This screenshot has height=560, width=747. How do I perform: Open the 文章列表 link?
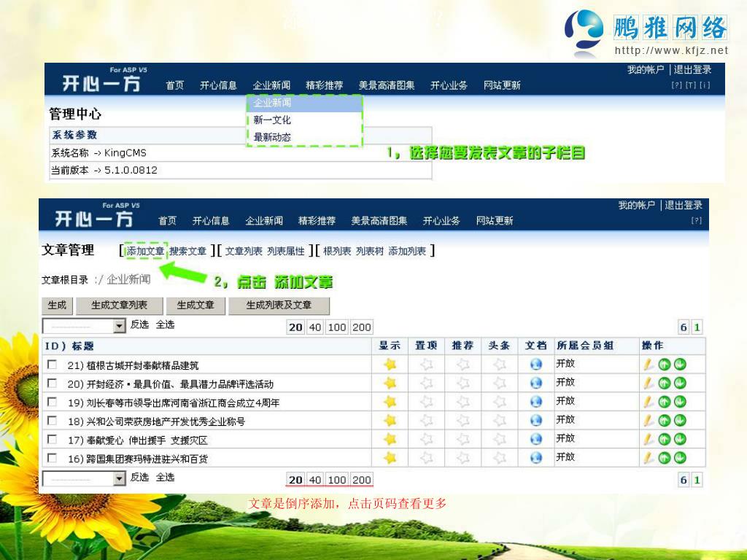click(x=244, y=251)
